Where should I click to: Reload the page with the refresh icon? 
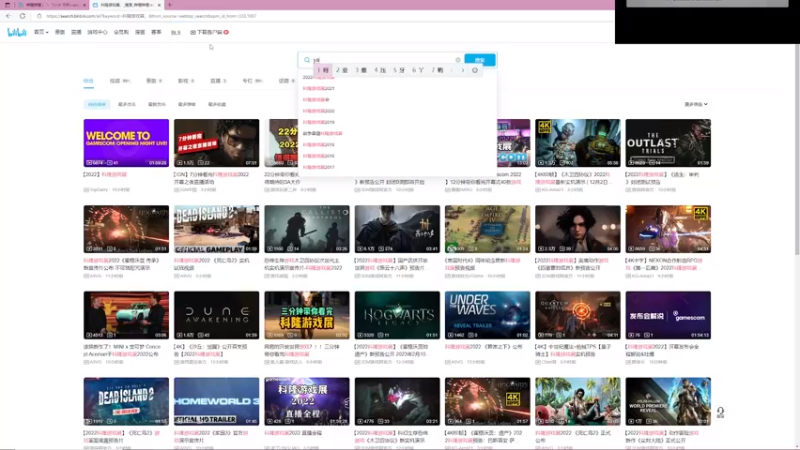22,16
